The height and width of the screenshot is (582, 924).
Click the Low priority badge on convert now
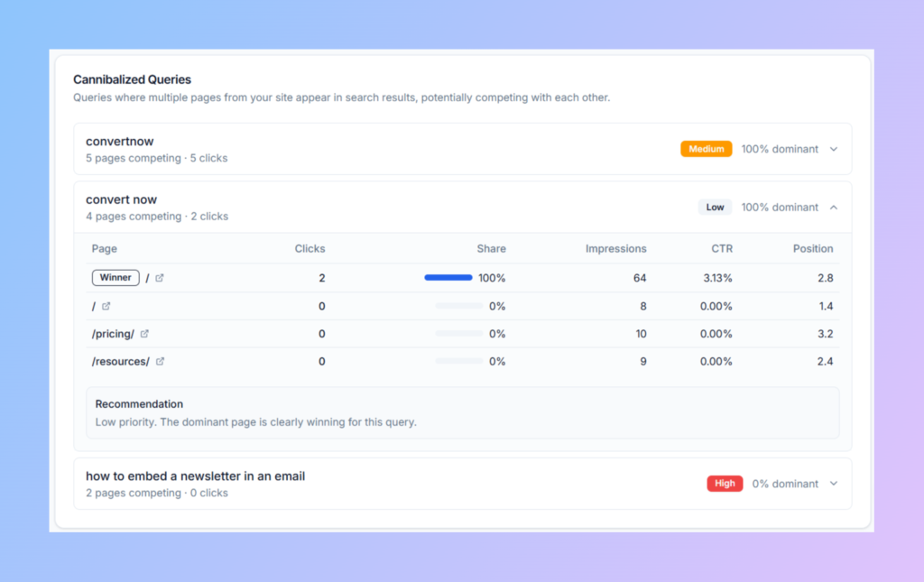pos(715,207)
